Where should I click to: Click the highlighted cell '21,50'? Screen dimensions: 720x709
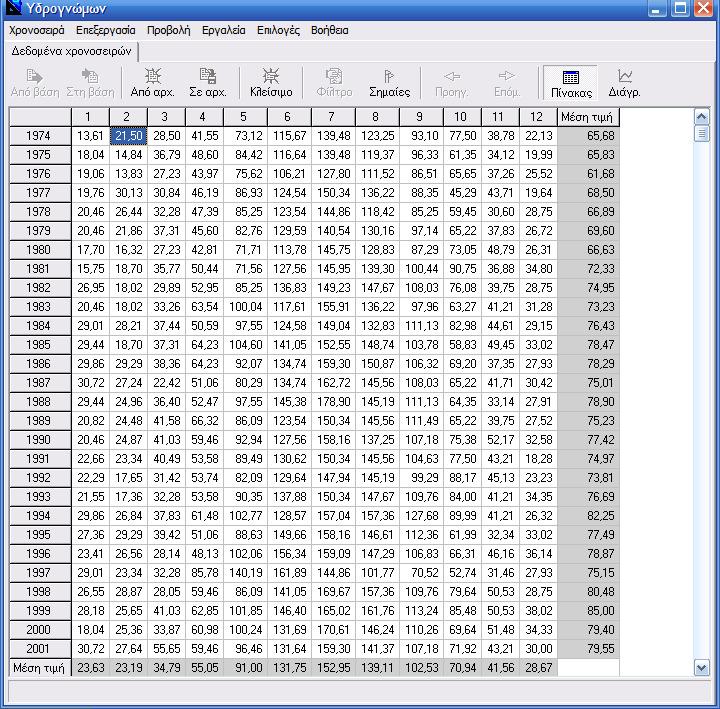click(x=129, y=136)
